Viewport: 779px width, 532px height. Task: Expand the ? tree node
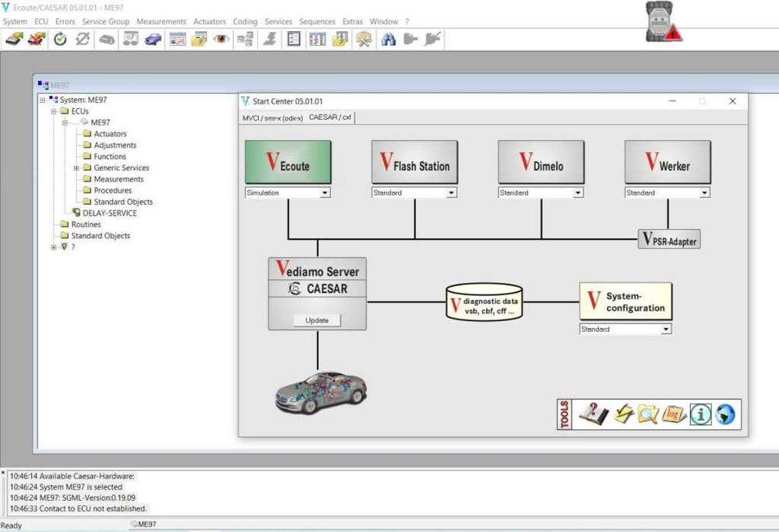click(54, 247)
